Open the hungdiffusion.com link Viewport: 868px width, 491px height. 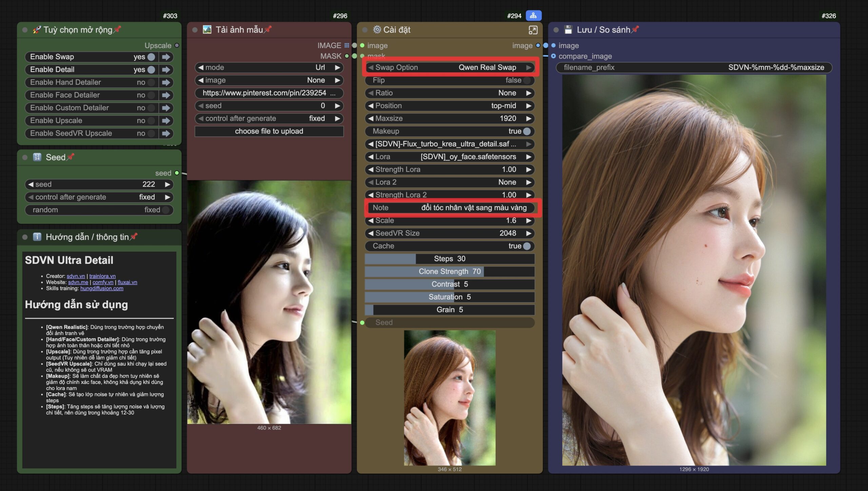[x=102, y=289]
